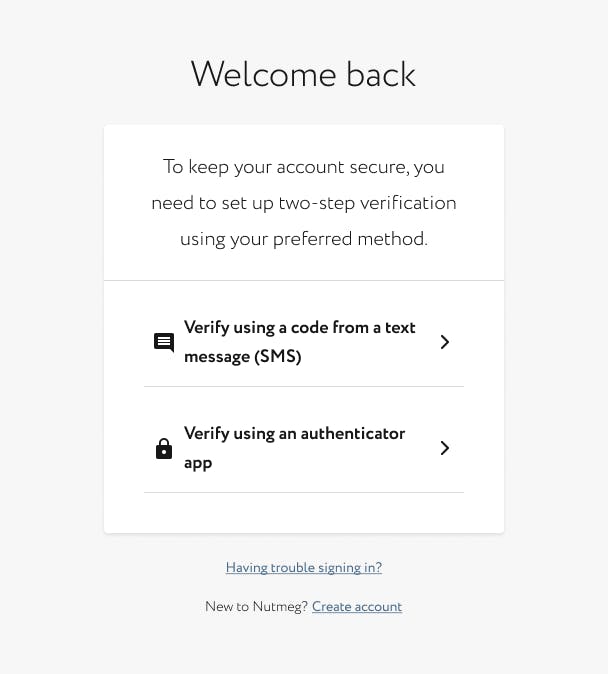
Task: Click "using your preferred method." text line
Action: click(x=304, y=240)
